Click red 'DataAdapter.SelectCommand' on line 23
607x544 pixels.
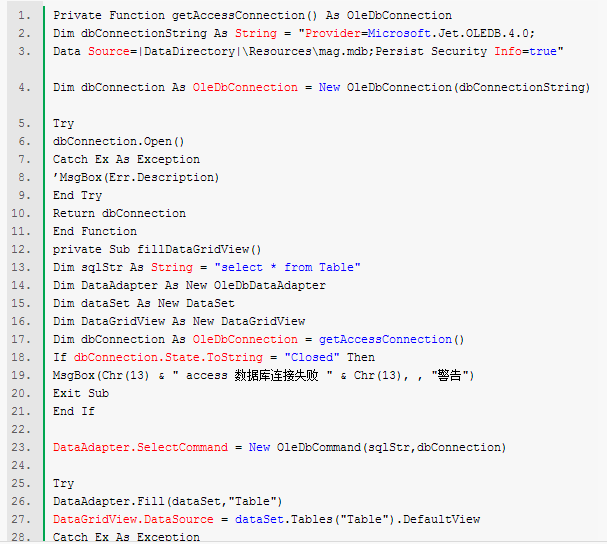pos(141,448)
